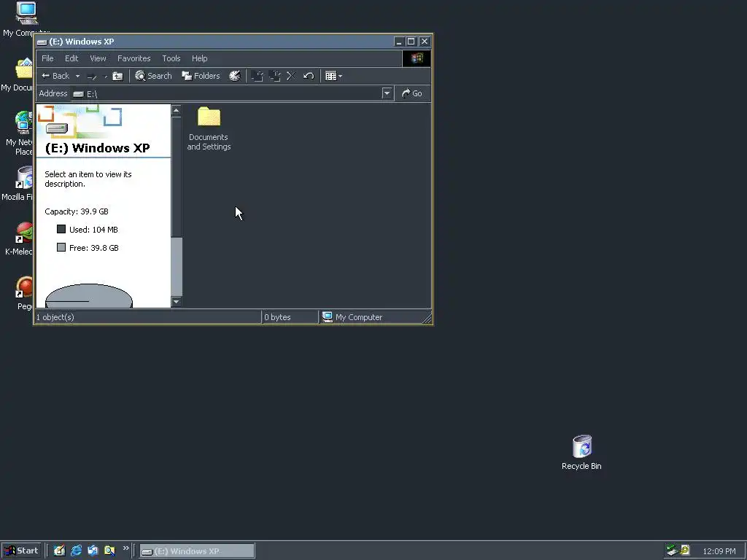The height and width of the screenshot is (560, 747).
Task: Click the disk usage pie chart
Action: [x=88, y=296]
